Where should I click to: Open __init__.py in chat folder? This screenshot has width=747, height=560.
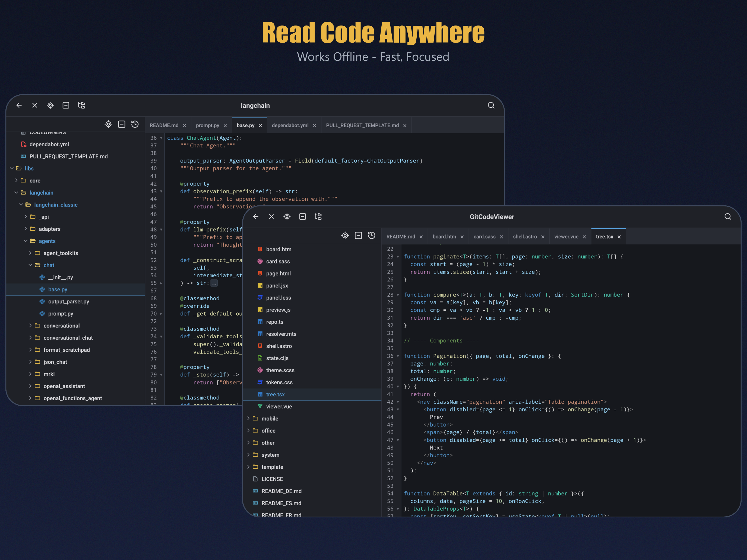click(76, 277)
